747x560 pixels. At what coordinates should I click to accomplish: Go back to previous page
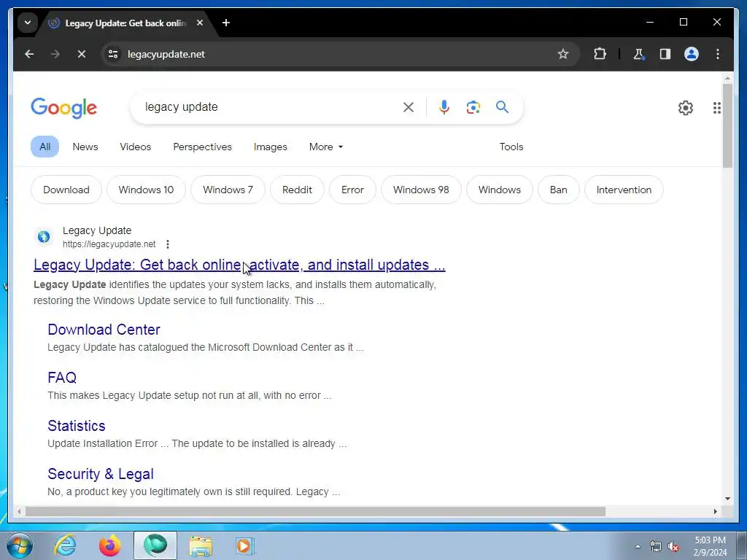[29, 54]
